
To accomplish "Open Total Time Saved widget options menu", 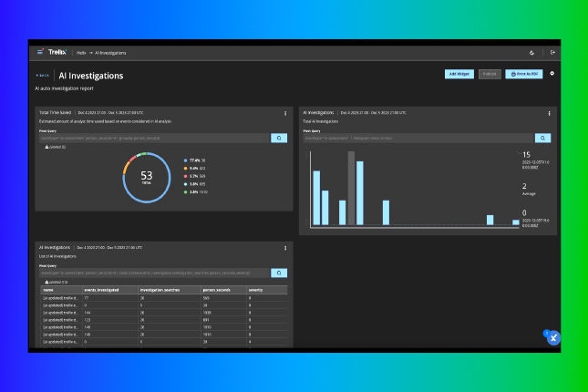I will 285,114.
